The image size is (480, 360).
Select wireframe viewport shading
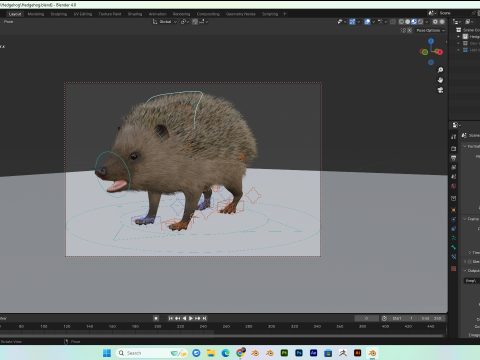click(401, 22)
